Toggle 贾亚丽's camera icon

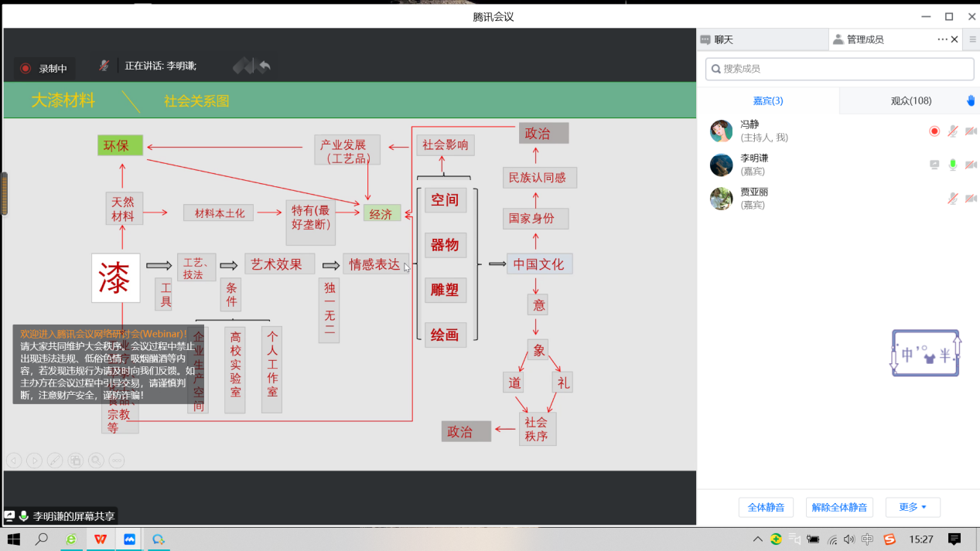[x=970, y=199]
